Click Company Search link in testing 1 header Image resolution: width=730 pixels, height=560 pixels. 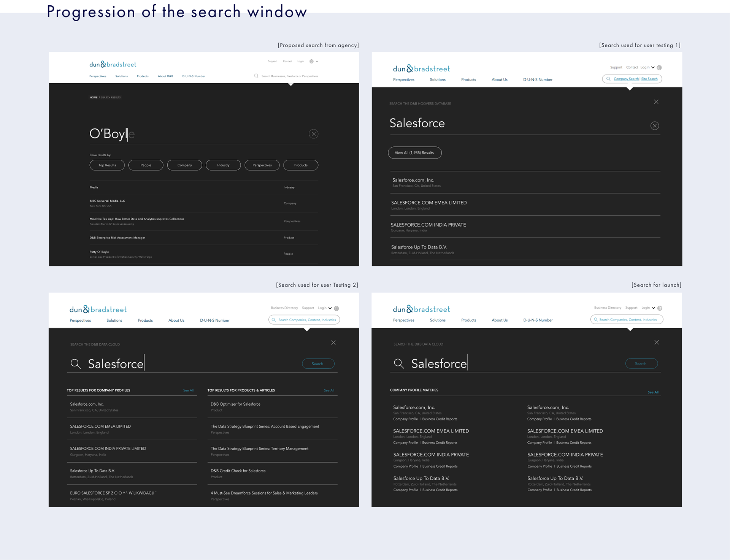(x=626, y=79)
